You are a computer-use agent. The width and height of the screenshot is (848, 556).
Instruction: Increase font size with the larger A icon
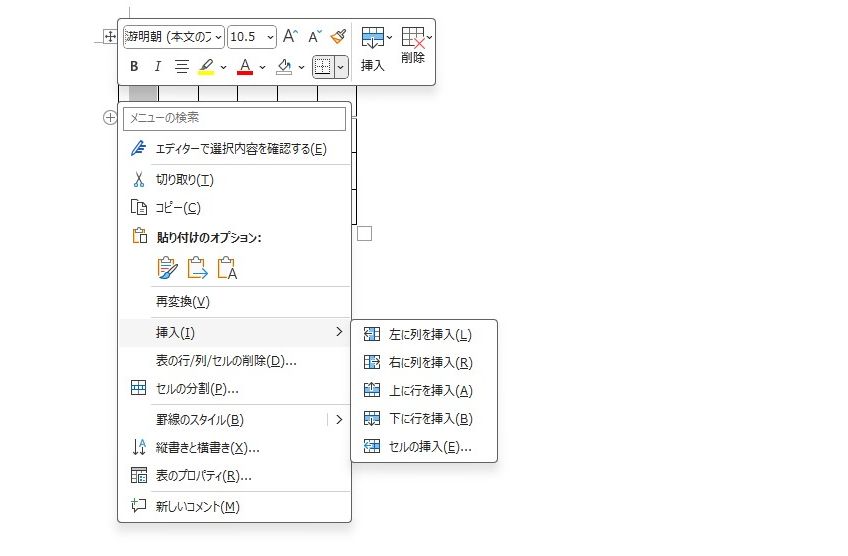pyautogui.click(x=290, y=37)
